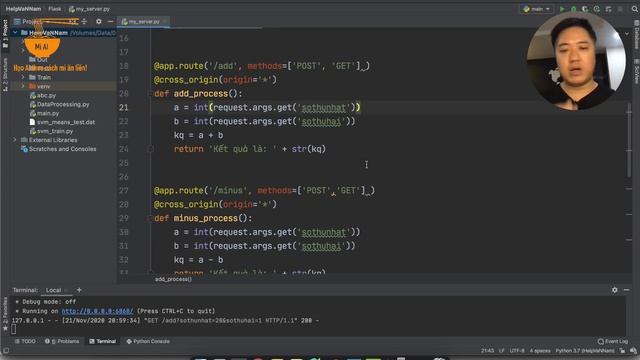Click the LF line separator indicator
This screenshot has width=640, height=360.
pos(502,351)
